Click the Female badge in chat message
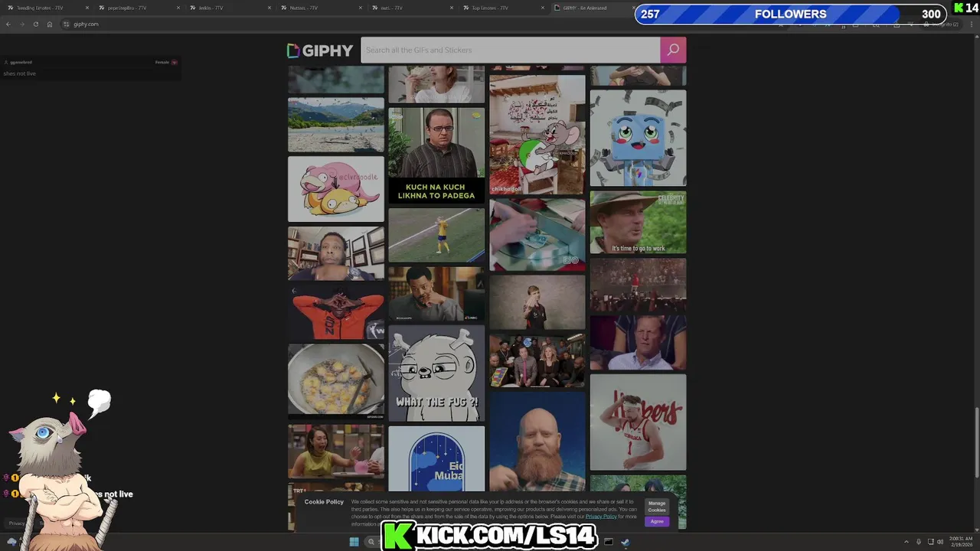Screen dimensions: 980x551 point(166,62)
